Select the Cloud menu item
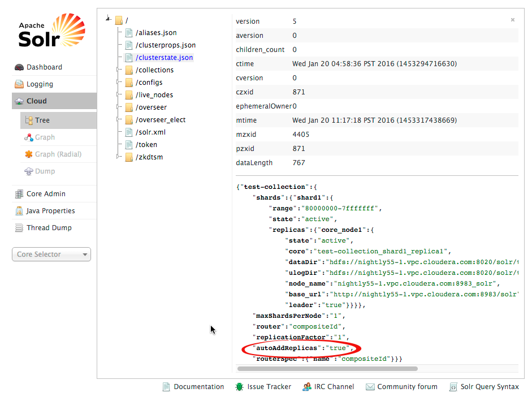 pyautogui.click(x=37, y=101)
